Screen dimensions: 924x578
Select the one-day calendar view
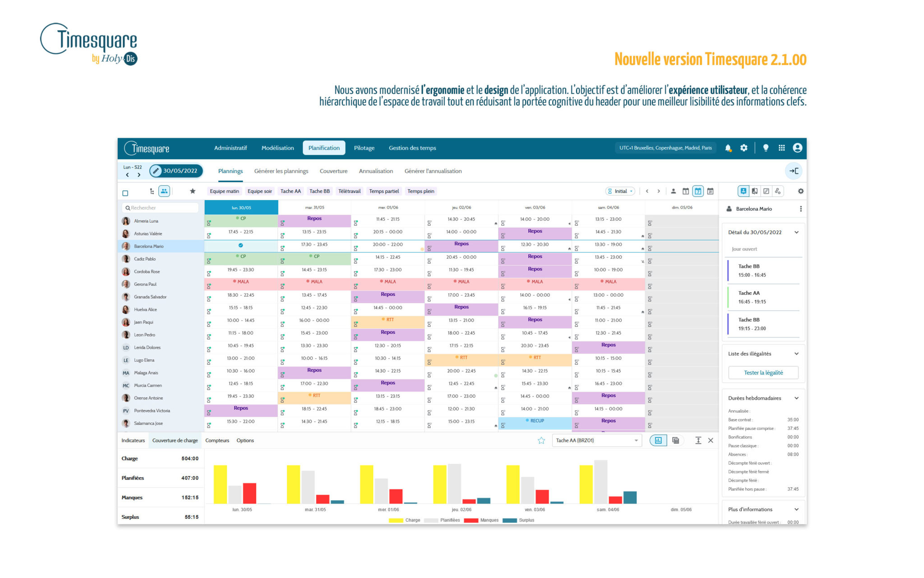tap(685, 191)
